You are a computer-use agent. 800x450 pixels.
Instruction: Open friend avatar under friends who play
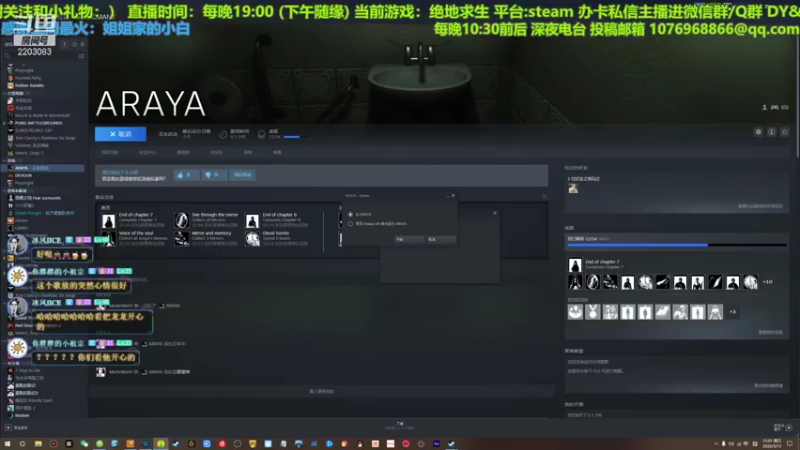(x=573, y=188)
